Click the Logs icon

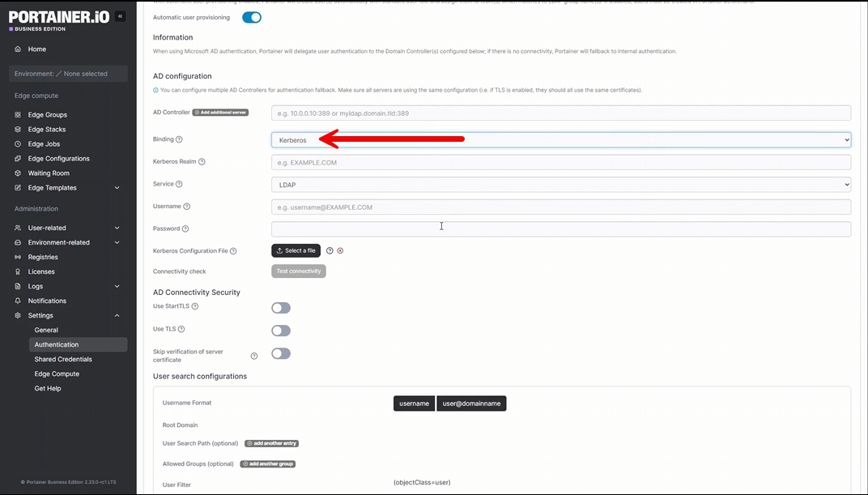[18, 286]
